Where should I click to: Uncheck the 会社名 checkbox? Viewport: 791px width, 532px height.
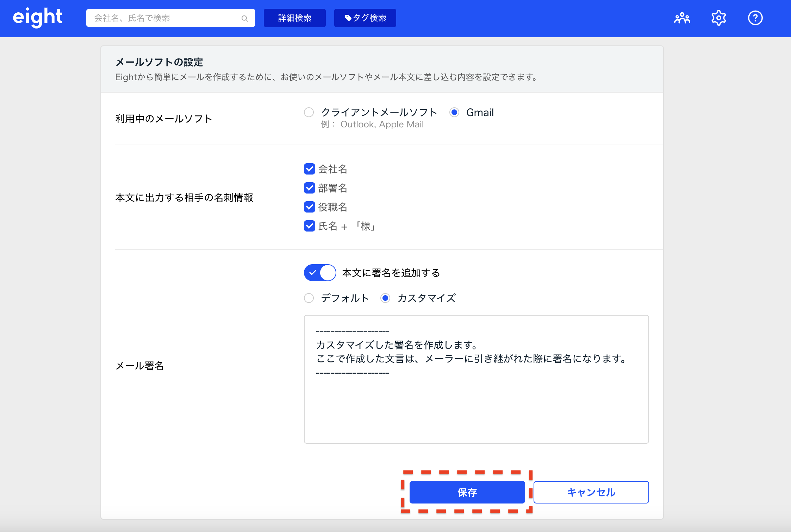pos(309,169)
